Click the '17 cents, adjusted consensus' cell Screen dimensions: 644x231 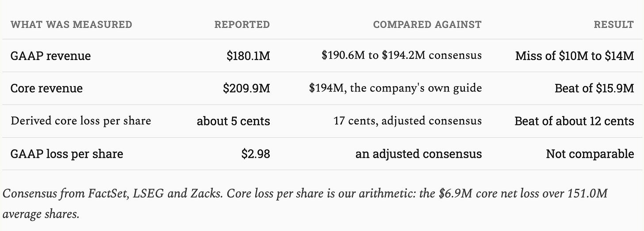tap(408, 121)
